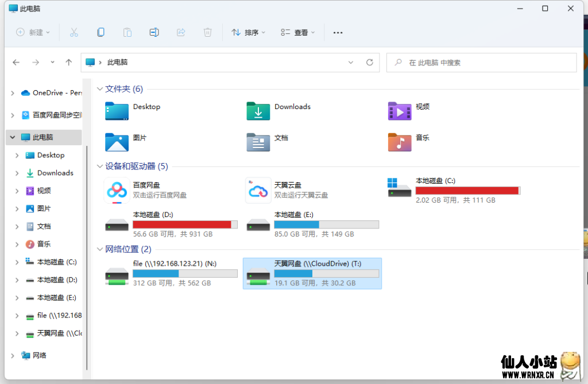Select 网络 in the navigation pane
588x384 pixels.
39,355
